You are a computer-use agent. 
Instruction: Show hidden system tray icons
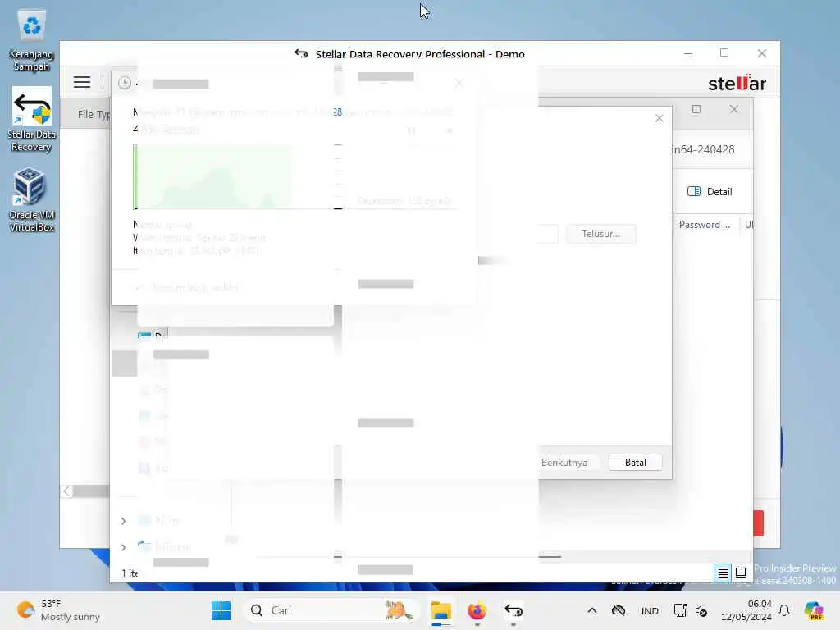point(592,610)
